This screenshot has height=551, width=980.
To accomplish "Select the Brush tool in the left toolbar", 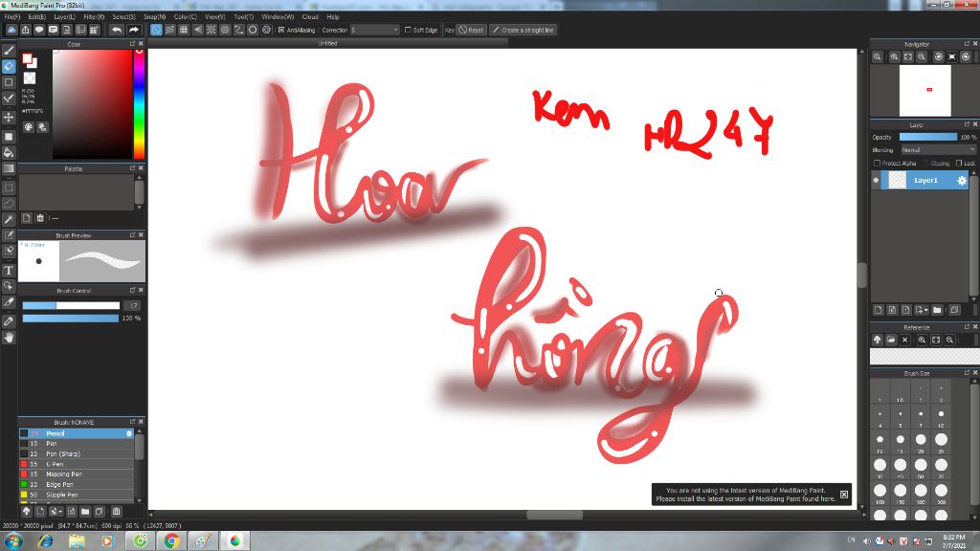I will tap(9, 51).
